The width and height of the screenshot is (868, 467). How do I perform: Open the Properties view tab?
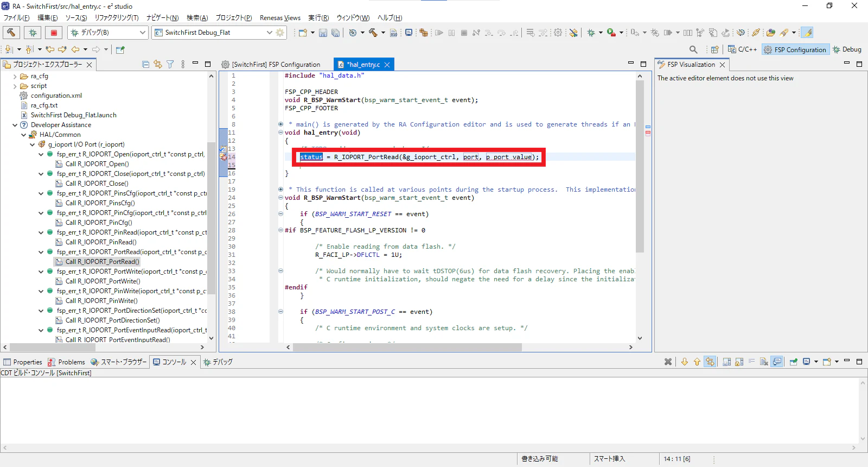(x=22, y=362)
